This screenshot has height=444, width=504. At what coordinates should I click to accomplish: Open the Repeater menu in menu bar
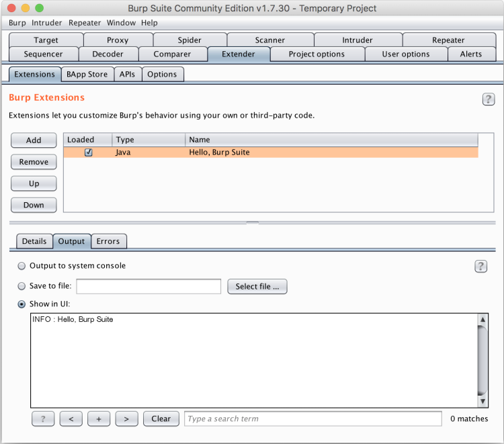click(85, 23)
